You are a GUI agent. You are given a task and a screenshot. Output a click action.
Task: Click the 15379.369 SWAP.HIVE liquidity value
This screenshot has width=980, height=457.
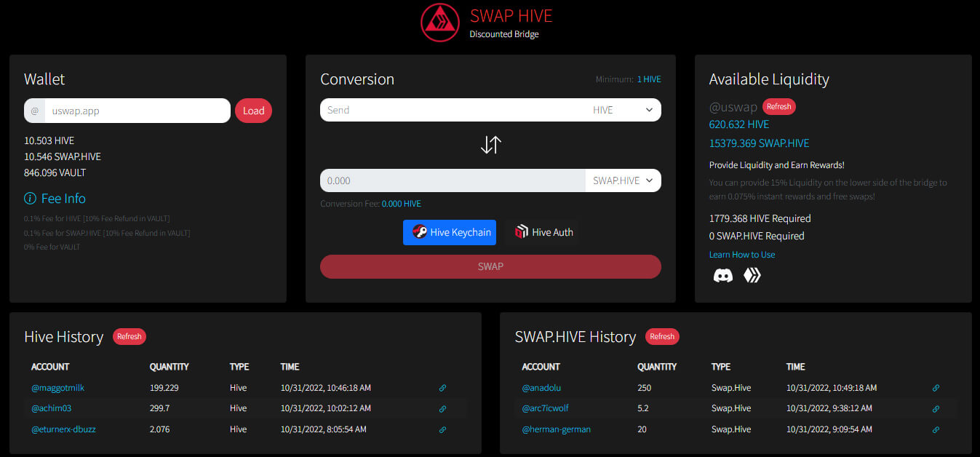[x=760, y=143]
